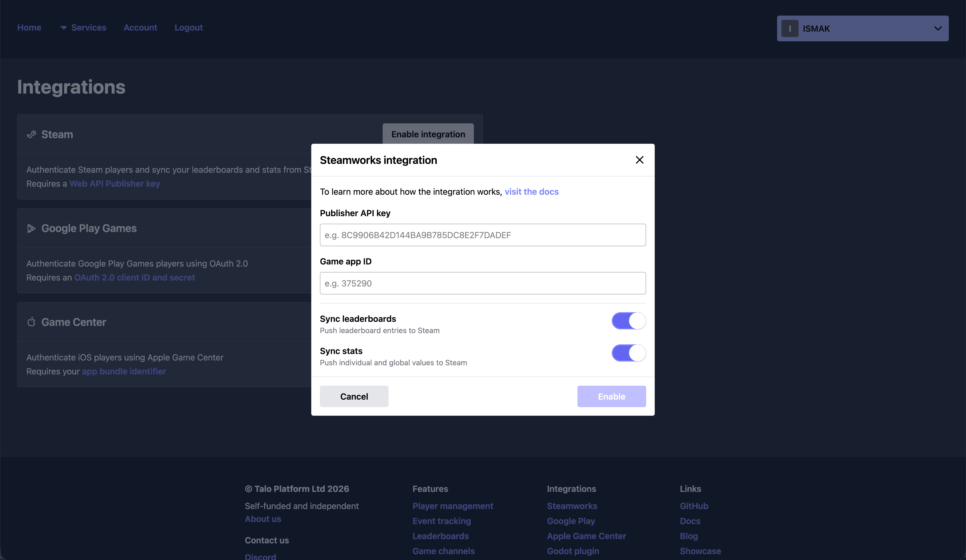This screenshot has height=560, width=966.
Task: Click the Steam card title
Action: 57,134
